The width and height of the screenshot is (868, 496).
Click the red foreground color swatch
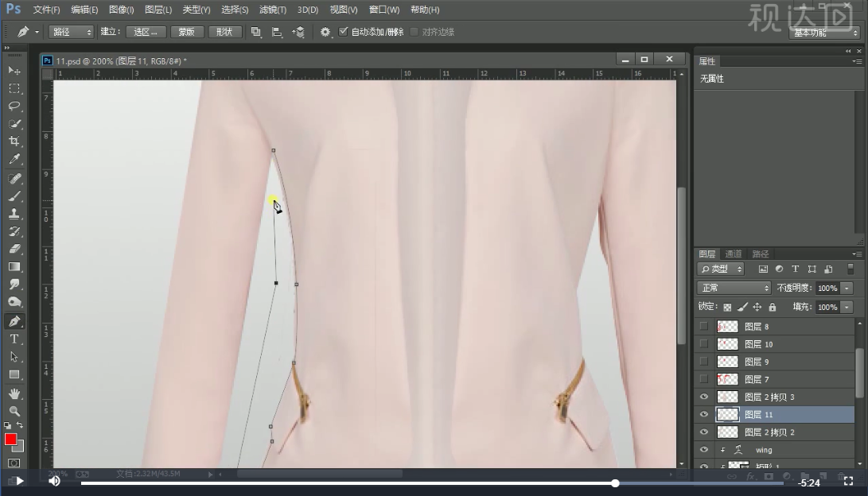point(10,440)
